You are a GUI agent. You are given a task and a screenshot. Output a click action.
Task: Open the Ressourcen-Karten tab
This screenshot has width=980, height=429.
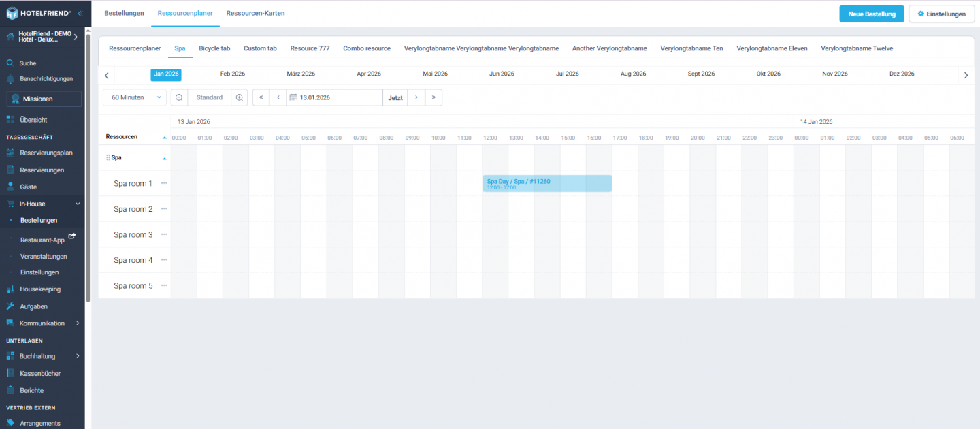point(255,14)
